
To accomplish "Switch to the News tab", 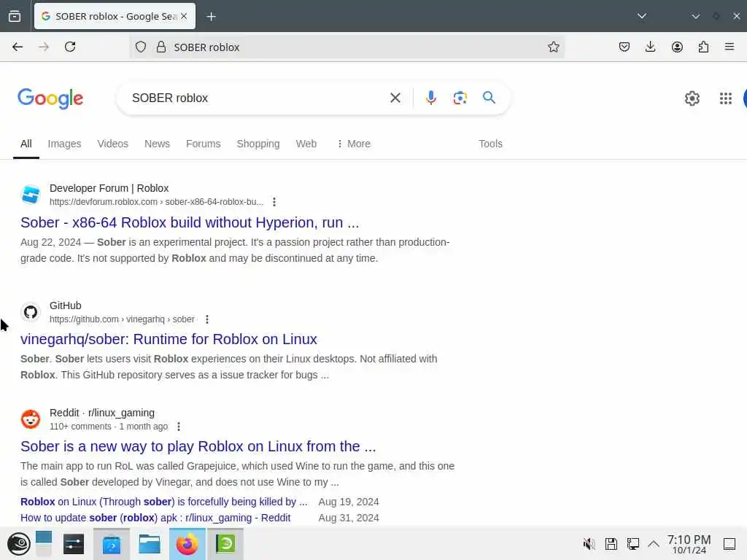I will [x=158, y=144].
